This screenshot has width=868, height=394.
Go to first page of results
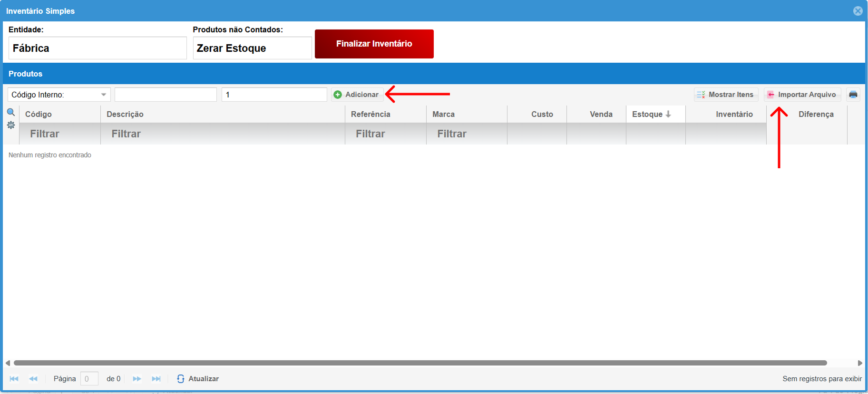pyautogui.click(x=14, y=379)
